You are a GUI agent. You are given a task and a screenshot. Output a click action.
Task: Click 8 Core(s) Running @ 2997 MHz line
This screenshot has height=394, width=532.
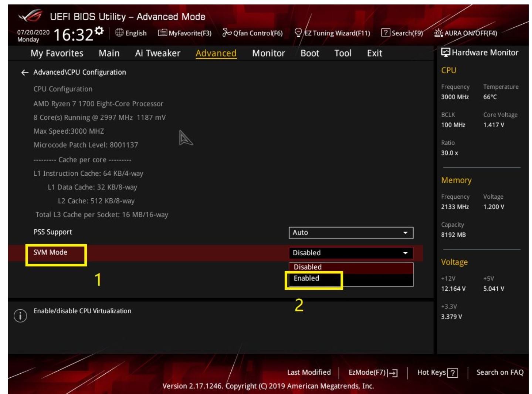pyautogui.click(x=99, y=118)
